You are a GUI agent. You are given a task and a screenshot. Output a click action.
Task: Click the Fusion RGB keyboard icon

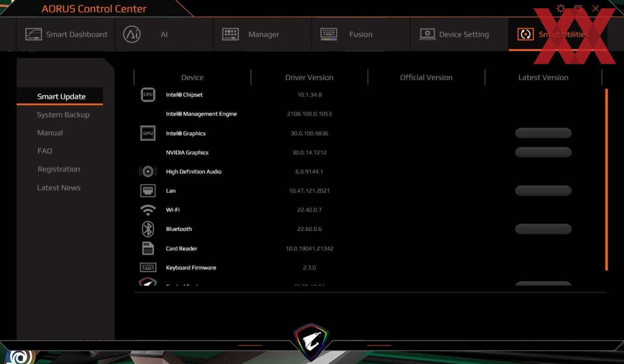(329, 34)
